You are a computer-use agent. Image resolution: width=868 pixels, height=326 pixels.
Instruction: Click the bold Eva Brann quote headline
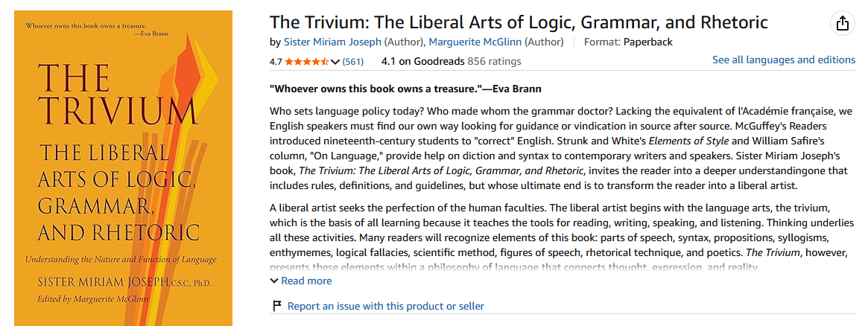(405, 89)
